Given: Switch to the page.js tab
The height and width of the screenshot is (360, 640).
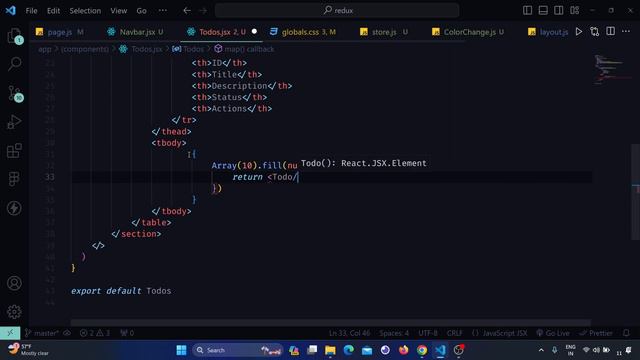Looking at the screenshot, I should click(60, 32).
